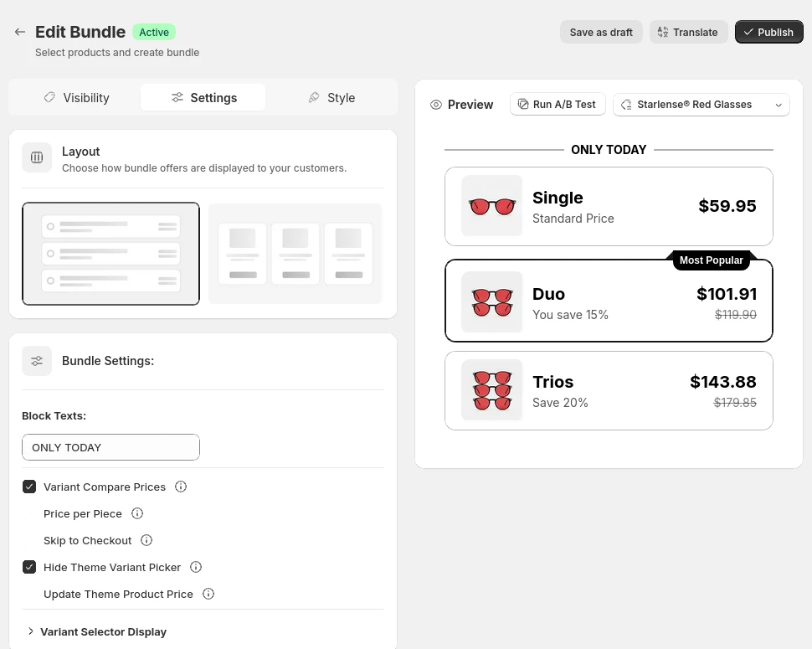Open info tooltip for Update Theme Product Price

(208, 594)
